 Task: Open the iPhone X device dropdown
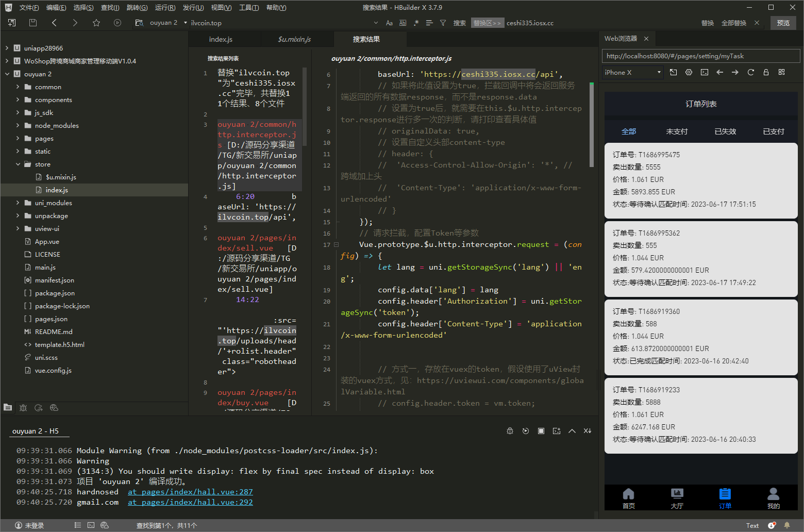tap(632, 73)
